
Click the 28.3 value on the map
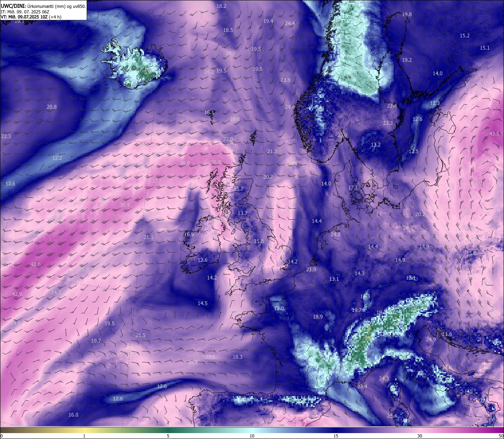(x=408, y=228)
